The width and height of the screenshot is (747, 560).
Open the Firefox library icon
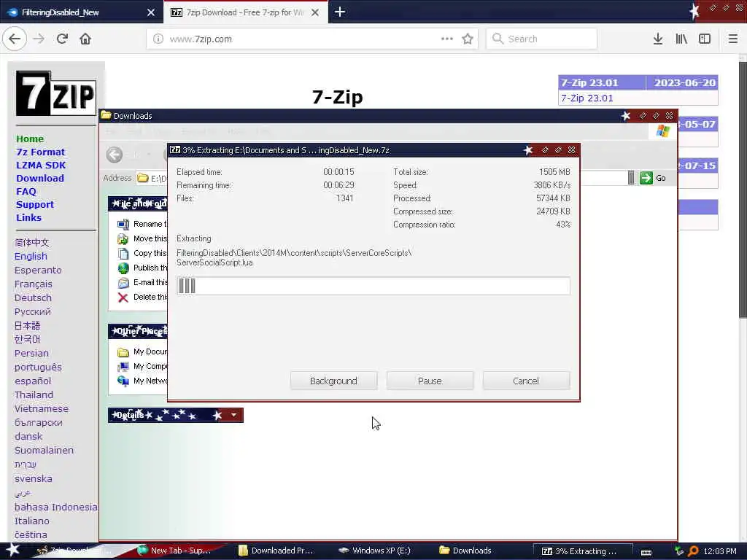[681, 39]
